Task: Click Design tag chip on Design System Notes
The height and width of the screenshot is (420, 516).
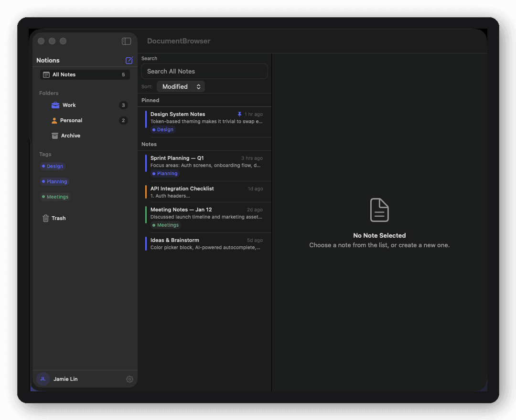Action: [x=163, y=129]
